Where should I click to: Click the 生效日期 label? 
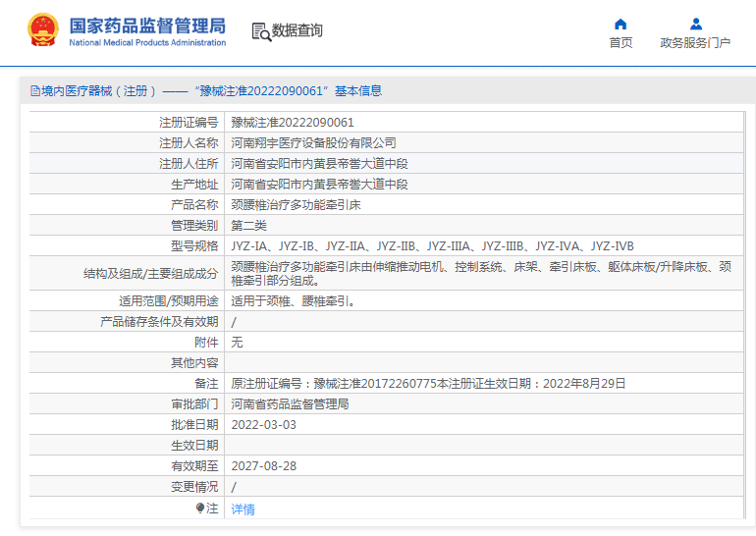[x=194, y=446]
